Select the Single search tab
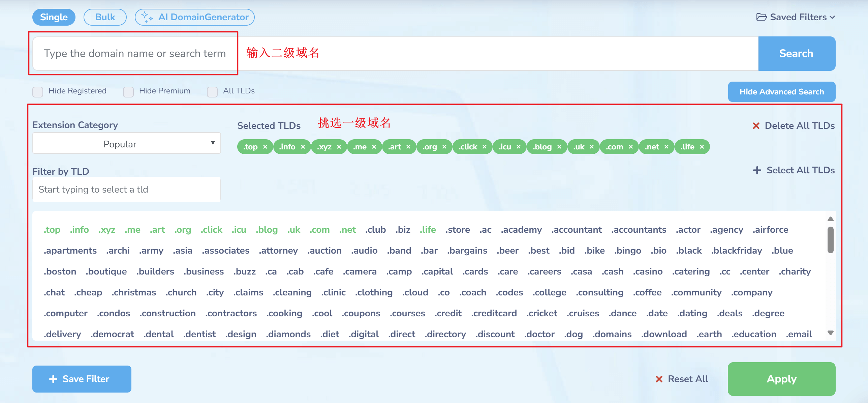This screenshot has width=868, height=403. 54,17
